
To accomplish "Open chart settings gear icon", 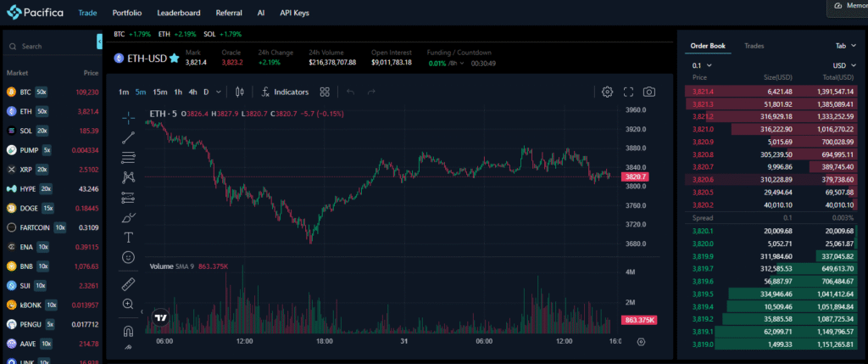I will pyautogui.click(x=607, y=92).
